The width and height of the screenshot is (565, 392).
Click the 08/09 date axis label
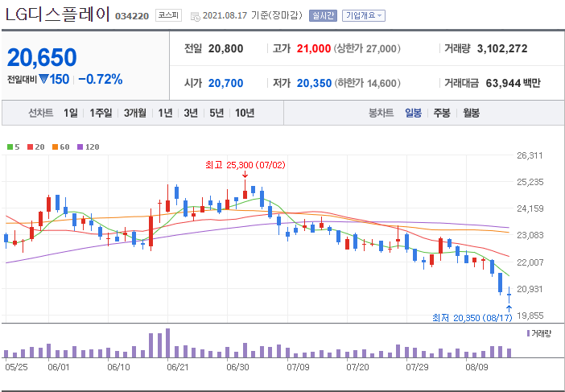coord(476,367)
